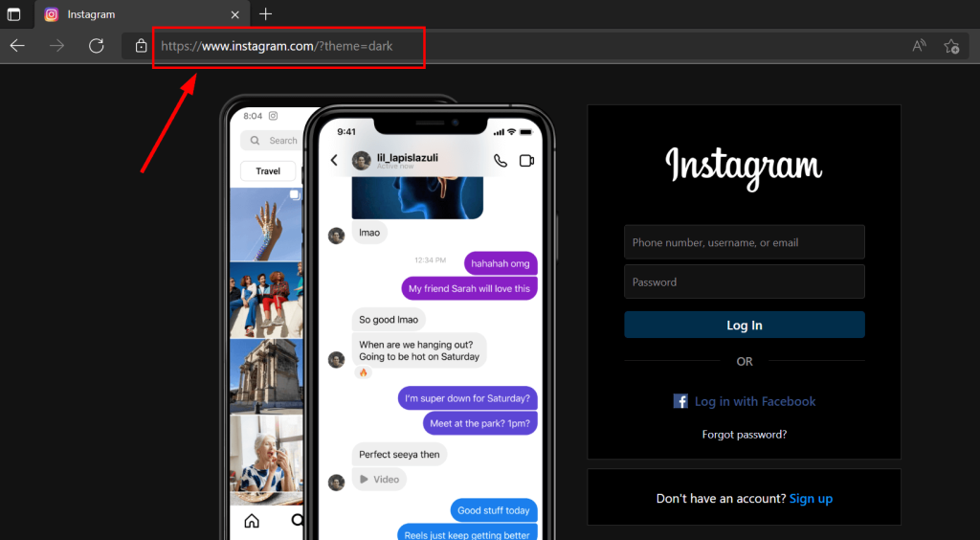Click 'When are we hanging out?' message
Screen dimensions: 980x540
click(x=419, y=350)
